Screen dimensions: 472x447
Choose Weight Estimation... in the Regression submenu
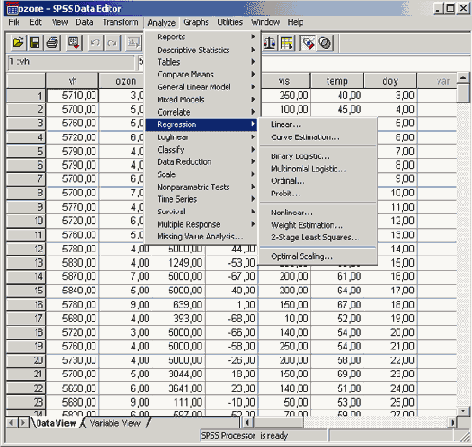coord(318,225)
